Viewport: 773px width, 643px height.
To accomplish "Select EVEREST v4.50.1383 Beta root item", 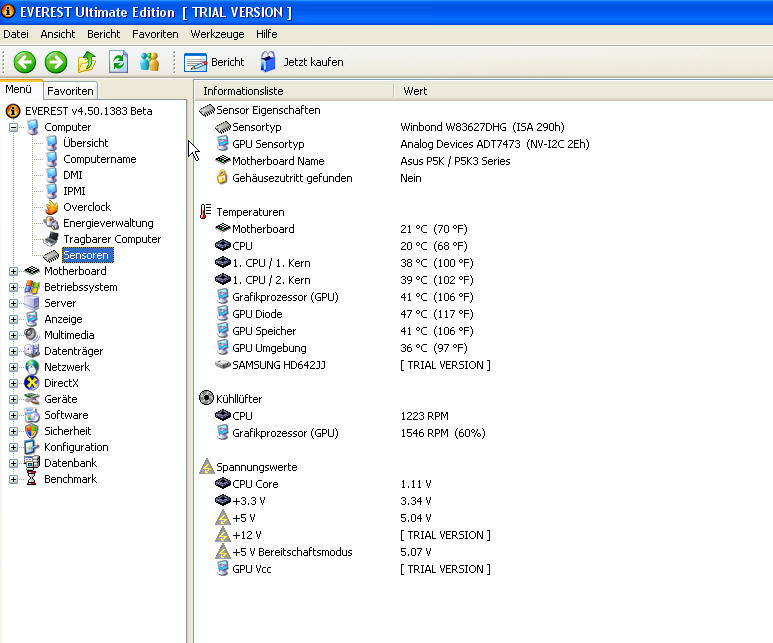I will pyautogui.click(x=89, y=111).
